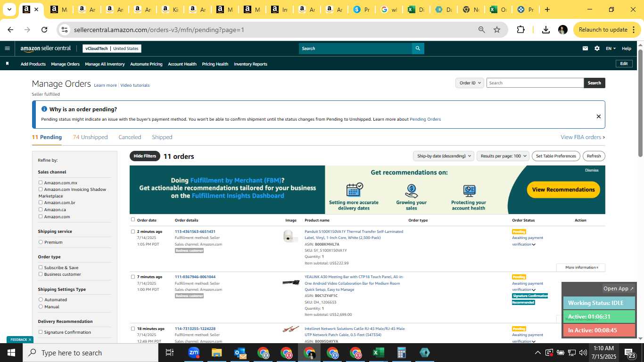The height and width of the screenshot is (362, 644).
Task: Open Manage All Inventory menu
Action: click(105, 64)
